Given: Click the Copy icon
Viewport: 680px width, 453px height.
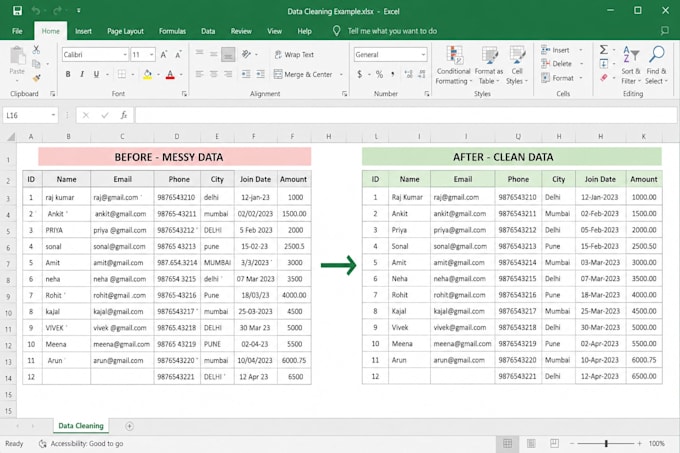Looking at the screenshot, I should [36, 64].
